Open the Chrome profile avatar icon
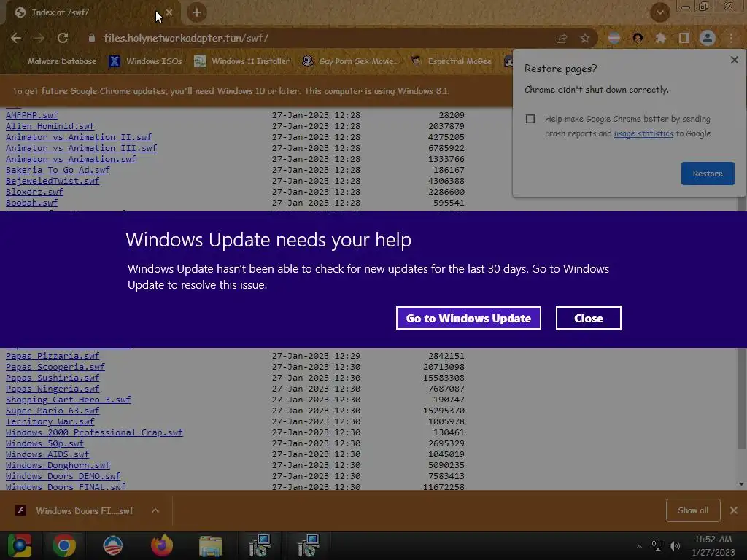The width and height of the screenshot is (747, 560). pyautogui.click(x=708, y=38)
